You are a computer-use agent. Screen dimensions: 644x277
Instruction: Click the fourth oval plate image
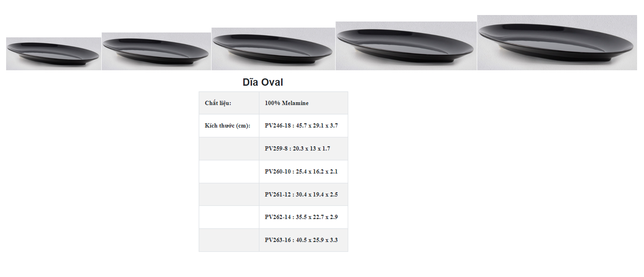coord(406,46)
